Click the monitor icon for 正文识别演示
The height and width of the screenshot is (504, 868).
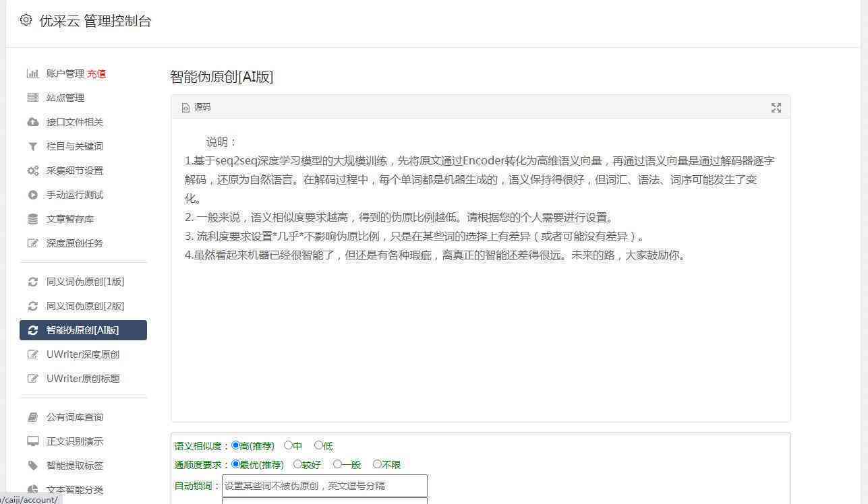tap(32, 441)
